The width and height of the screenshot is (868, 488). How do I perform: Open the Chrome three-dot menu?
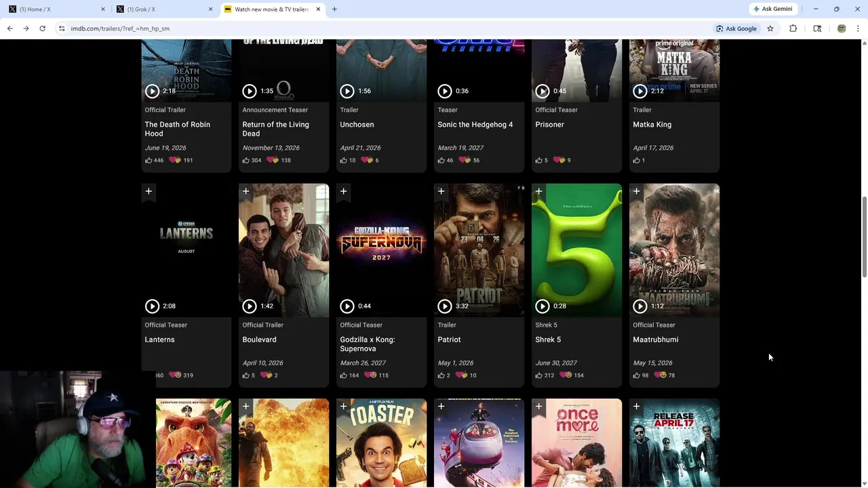pos(858,28)
